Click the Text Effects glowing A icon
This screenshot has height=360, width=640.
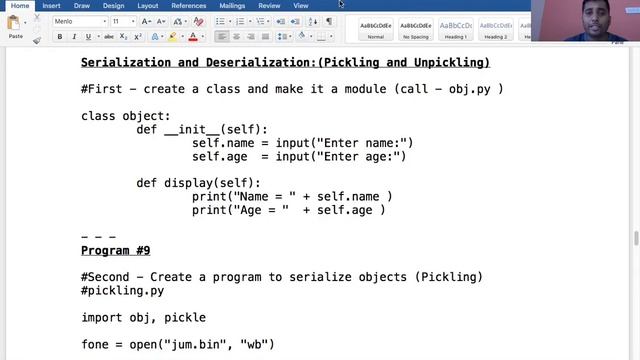[x=155, y=37]
